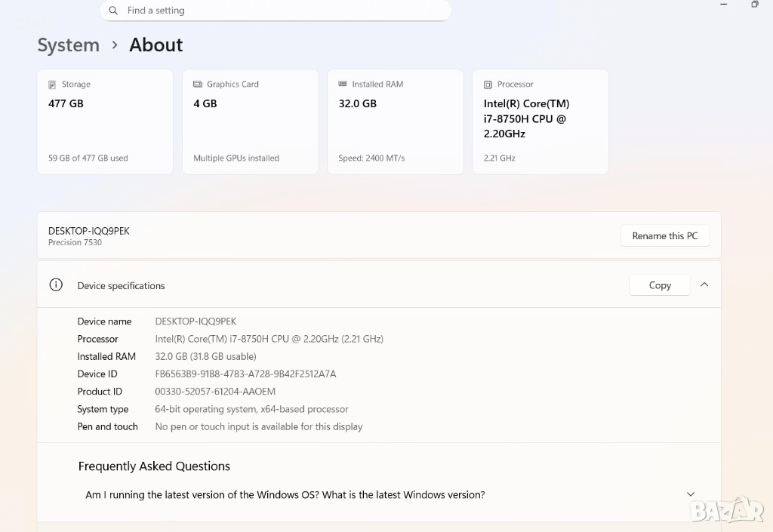Click the About page heading
The image size is (773, 532).
click(x=156, y=45)
